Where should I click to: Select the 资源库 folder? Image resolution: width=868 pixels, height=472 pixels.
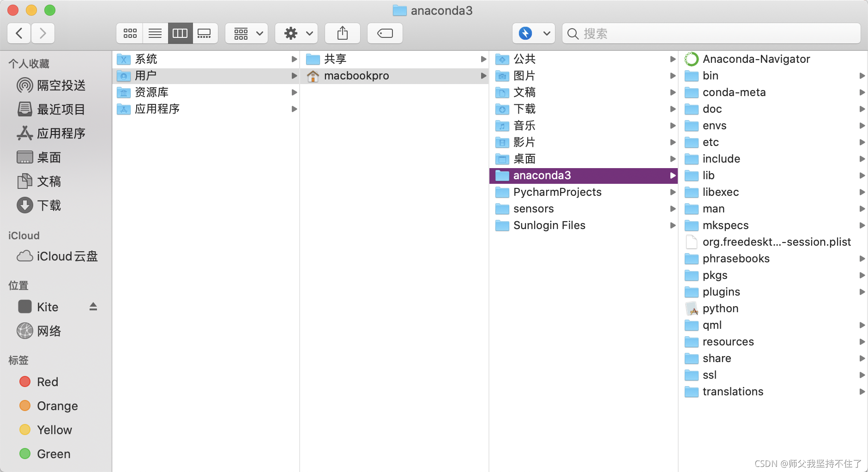click(206, 92)
